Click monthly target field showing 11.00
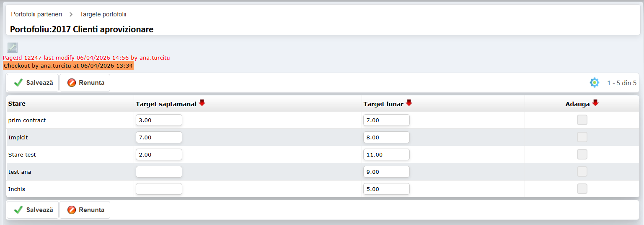The height and width of the screenshot is (225, 644). click(x=386, y=154)
